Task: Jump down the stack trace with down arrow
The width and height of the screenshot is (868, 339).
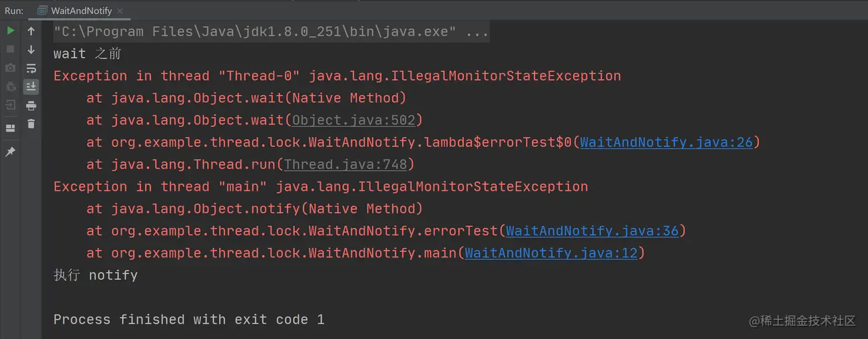Action: point(31,50)
